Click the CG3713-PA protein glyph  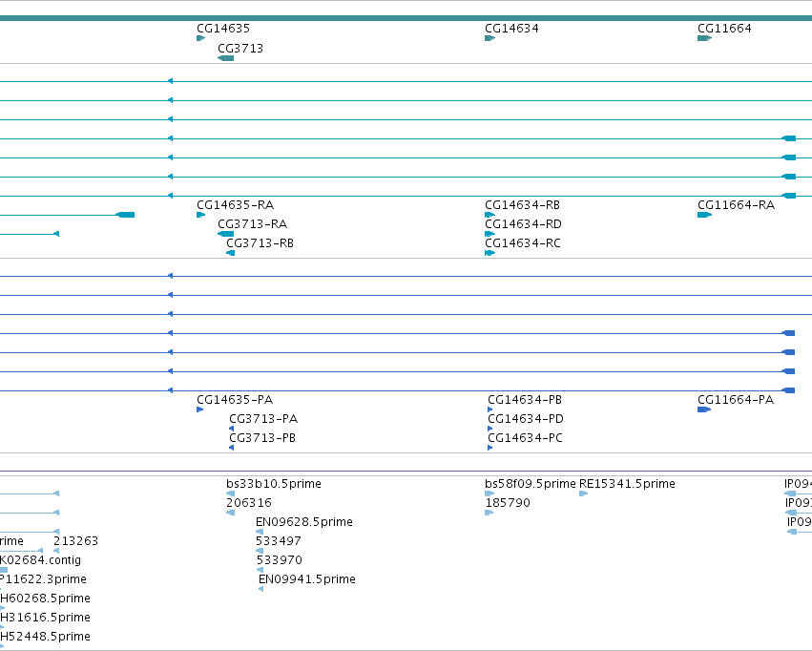pyautogui.click(x=232, y=429)
